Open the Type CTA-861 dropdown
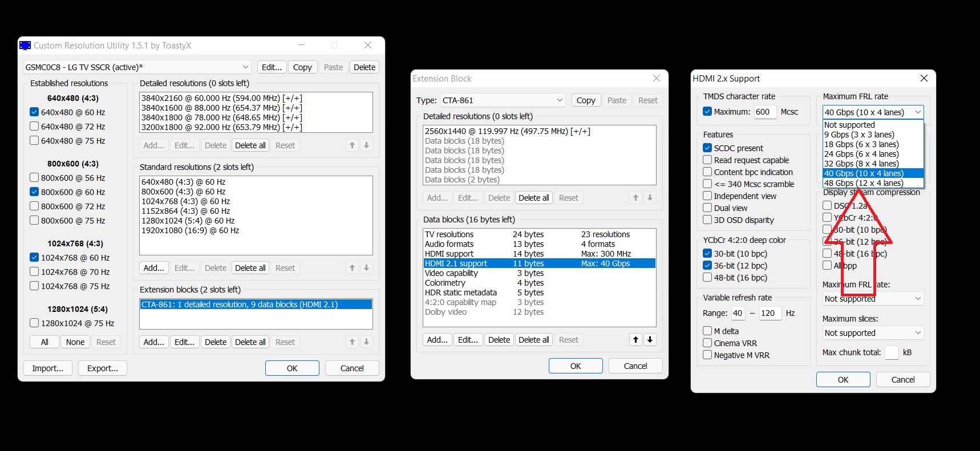 coord(503,100)
